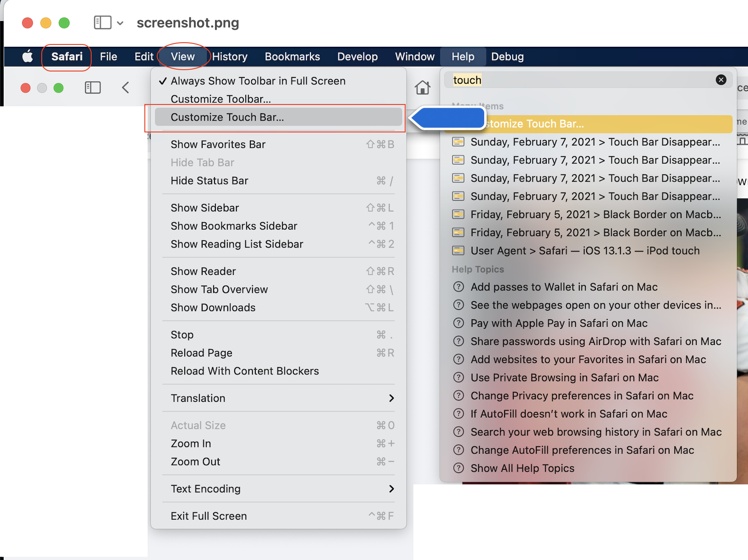Select Reload Page
This screenshot has height=560, width=748.
[x=278, y=353]
